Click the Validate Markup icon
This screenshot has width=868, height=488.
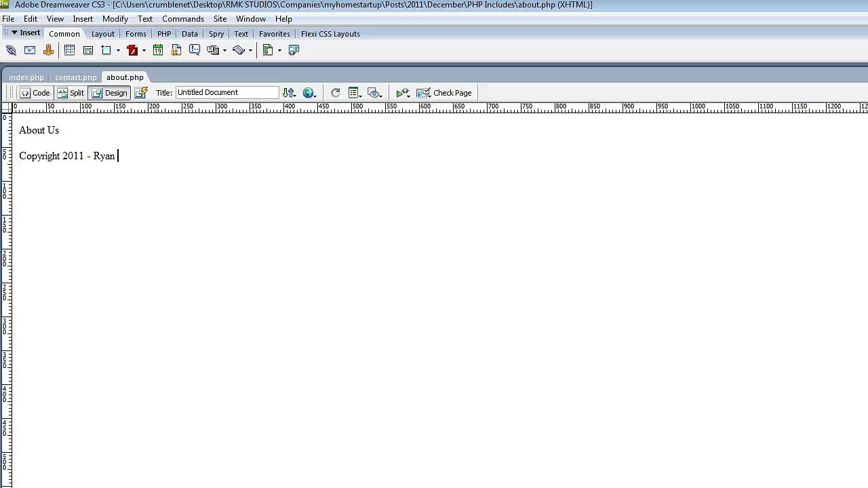403,93
